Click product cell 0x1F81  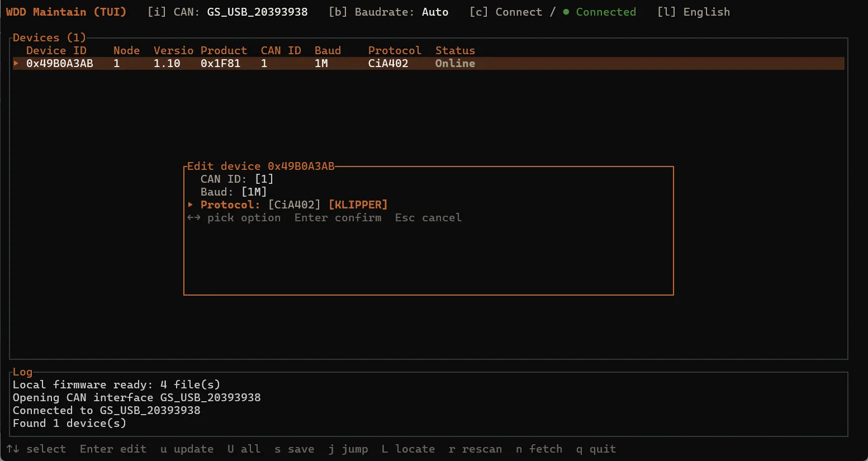[x=220, y=63]
